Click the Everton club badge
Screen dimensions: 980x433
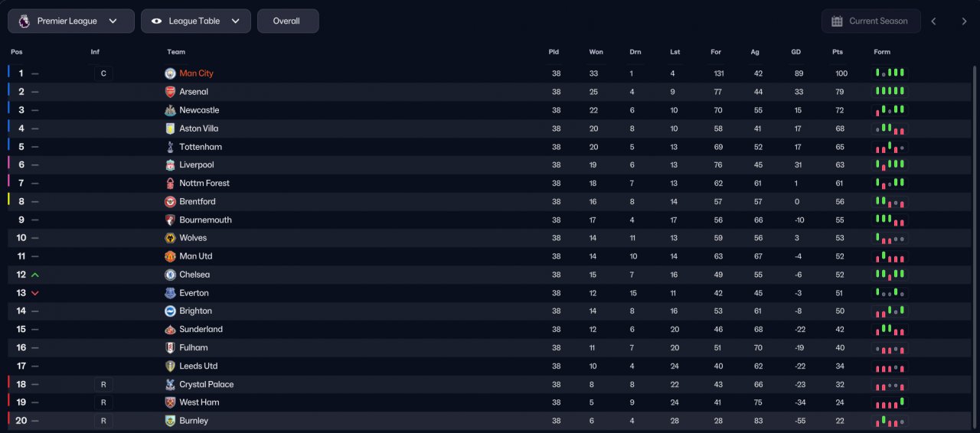[x=170, y=293]
